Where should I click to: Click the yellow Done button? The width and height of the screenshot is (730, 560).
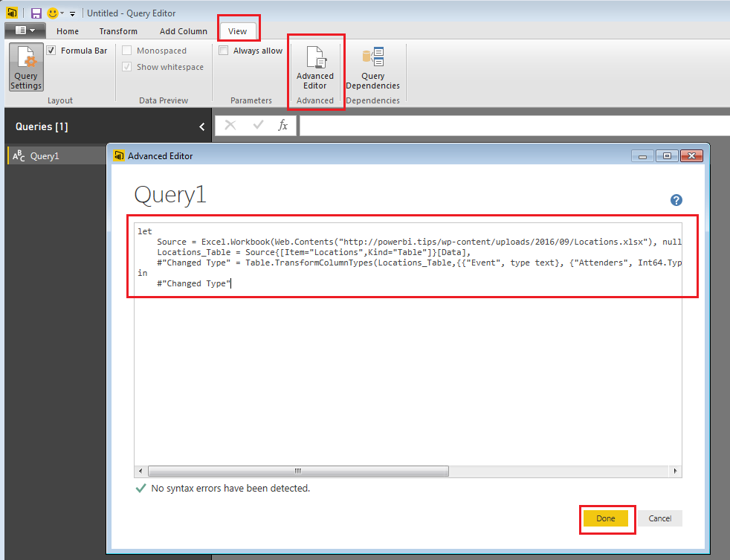606,518
